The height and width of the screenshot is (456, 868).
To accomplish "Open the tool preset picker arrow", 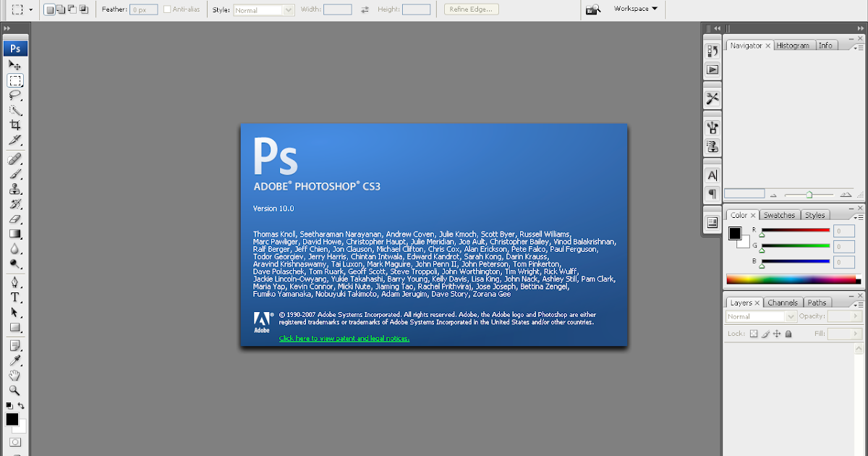I will tap(30, 10).
